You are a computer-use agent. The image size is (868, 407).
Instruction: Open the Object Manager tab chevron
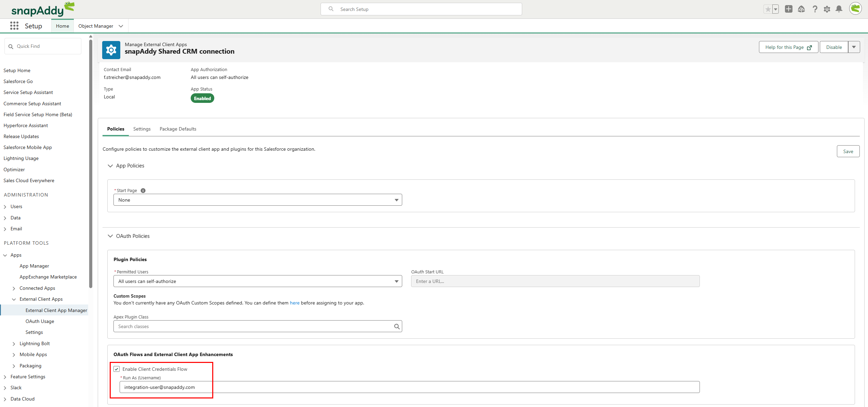click(121, 26)
